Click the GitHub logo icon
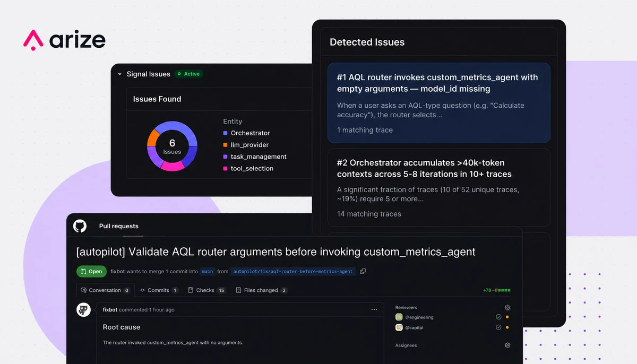This screenshot has height=364, width=637. point(80,226)
